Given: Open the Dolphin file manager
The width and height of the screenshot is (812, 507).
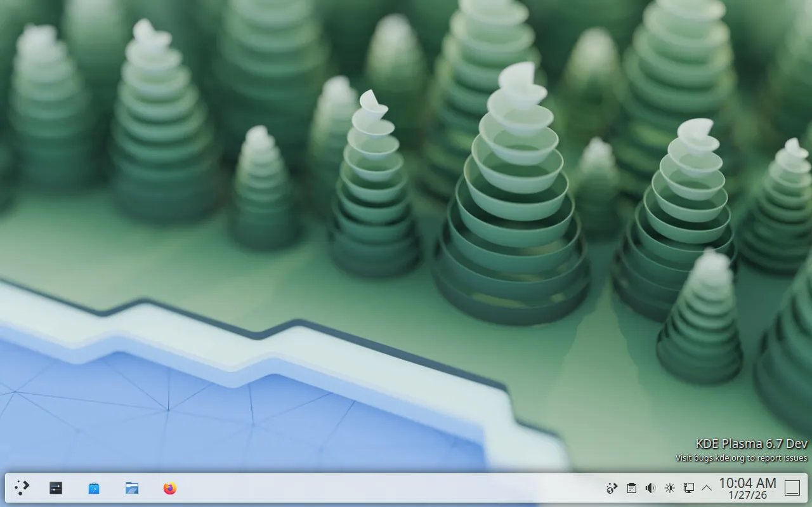Looking at the screenshot, I should 132,488.
